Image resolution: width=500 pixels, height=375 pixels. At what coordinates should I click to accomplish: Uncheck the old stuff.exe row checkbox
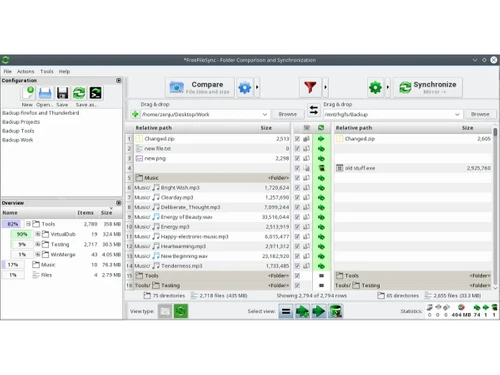297,168
